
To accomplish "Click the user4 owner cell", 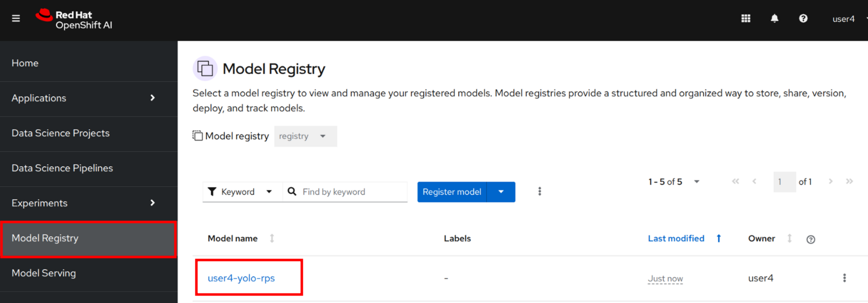I will pos(761,278).
